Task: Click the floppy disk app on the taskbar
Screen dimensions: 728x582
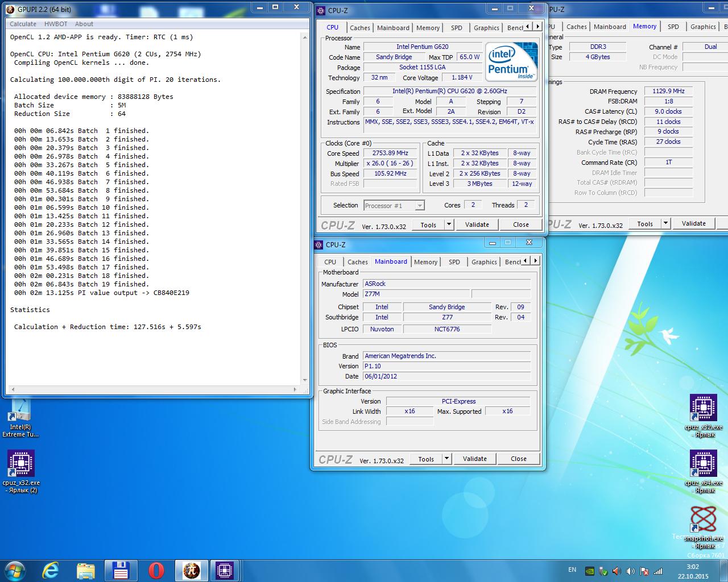Action: click(121, 570)
